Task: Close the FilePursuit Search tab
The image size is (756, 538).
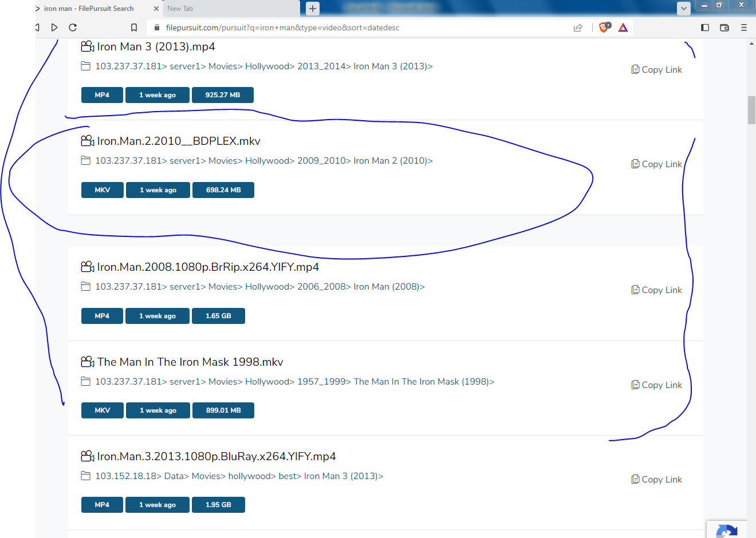Action: coord(156,9)
